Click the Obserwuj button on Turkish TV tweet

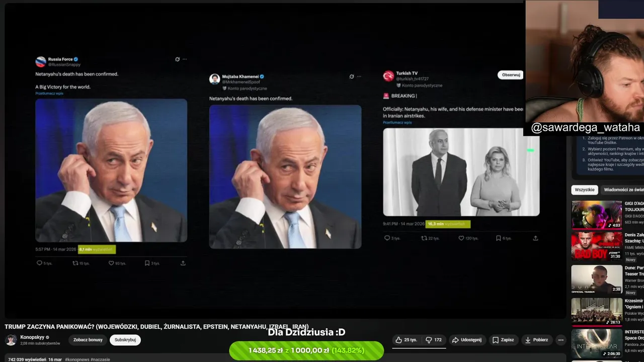(511, 75)
